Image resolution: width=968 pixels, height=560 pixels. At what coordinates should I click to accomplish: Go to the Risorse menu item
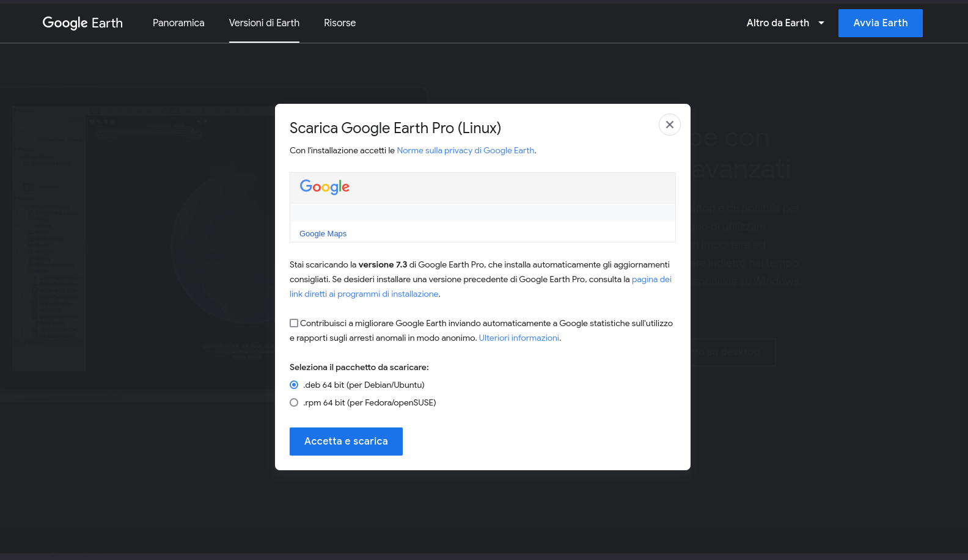(x=340, y=23)
